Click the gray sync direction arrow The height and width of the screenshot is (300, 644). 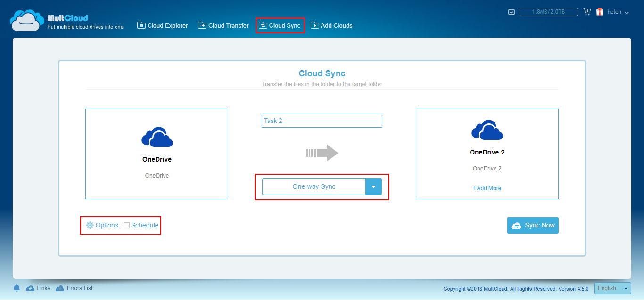pyautogui.click(x=322, y=153)
